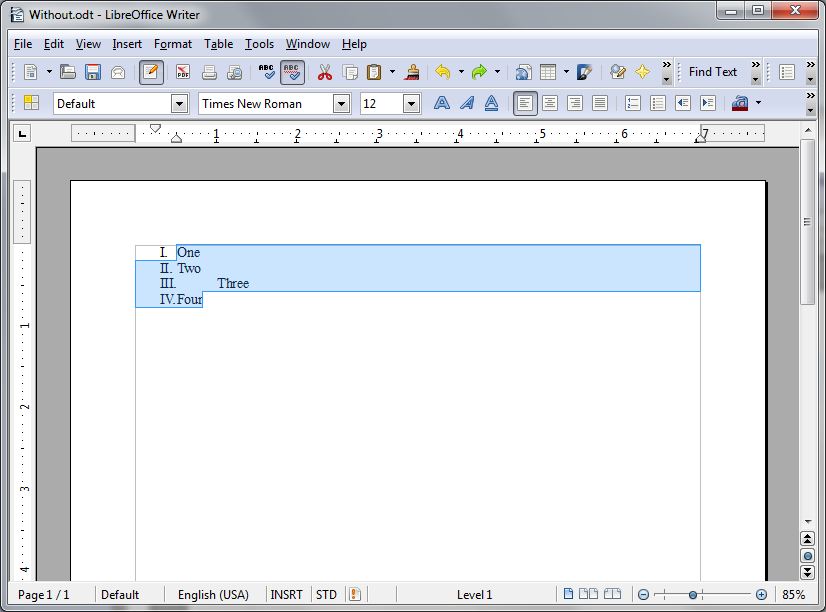Open the paragraph style dropdown showing Default
Viewport: 826px width, 612px height.
pyautogui.click(x=179, y=103)
